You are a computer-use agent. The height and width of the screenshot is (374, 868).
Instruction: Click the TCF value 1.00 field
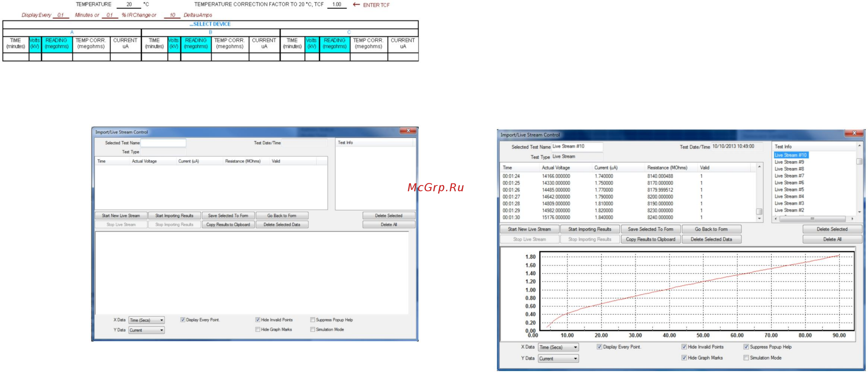[337, 4]
